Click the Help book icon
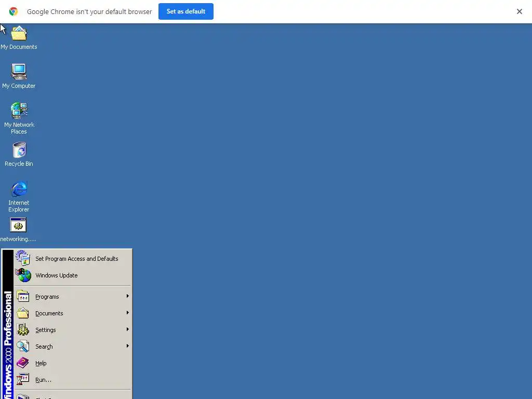Image resolution: width=532 pixels, height=399 pixels. (23, 363)
